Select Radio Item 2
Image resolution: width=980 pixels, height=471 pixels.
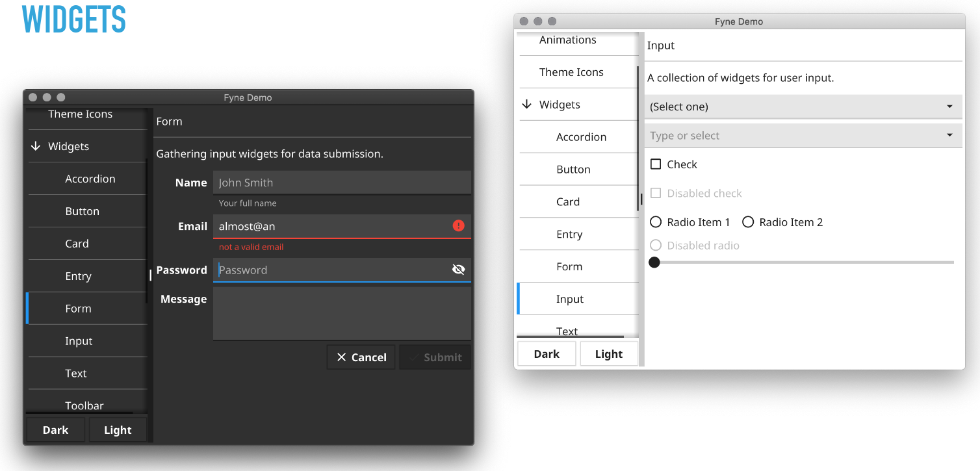[x=748, y=222]
